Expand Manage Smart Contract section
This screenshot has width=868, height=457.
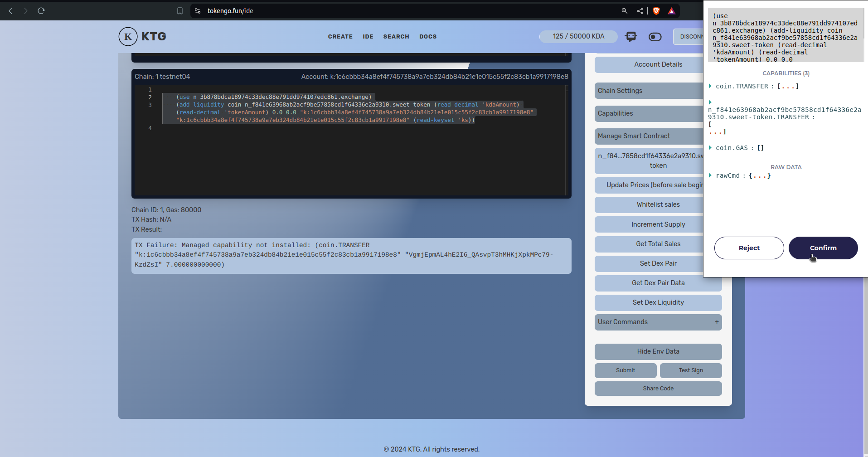[649, 136]
